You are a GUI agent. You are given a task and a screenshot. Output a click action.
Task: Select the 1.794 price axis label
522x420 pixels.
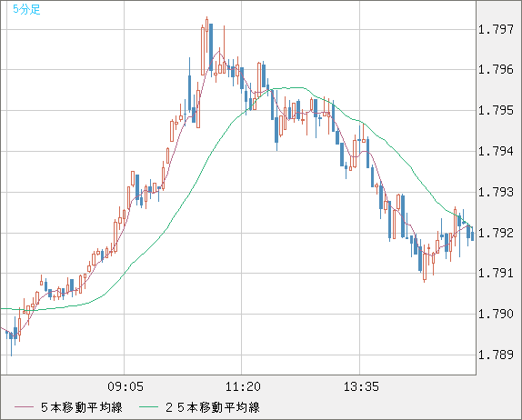pyautogui.click(x=496, y=152)
